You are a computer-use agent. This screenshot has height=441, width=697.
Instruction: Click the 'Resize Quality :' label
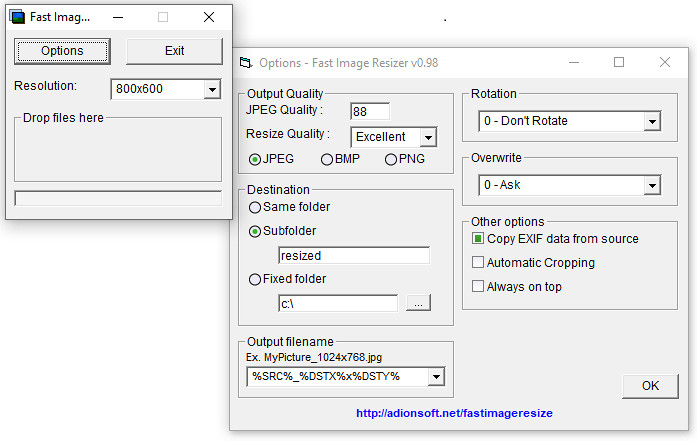tap(288, 134)
